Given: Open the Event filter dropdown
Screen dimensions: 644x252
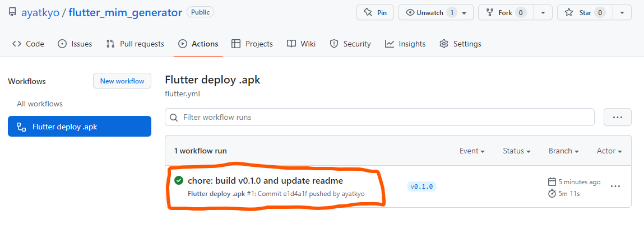Looking at the screenshot, I should coord(472,151).
